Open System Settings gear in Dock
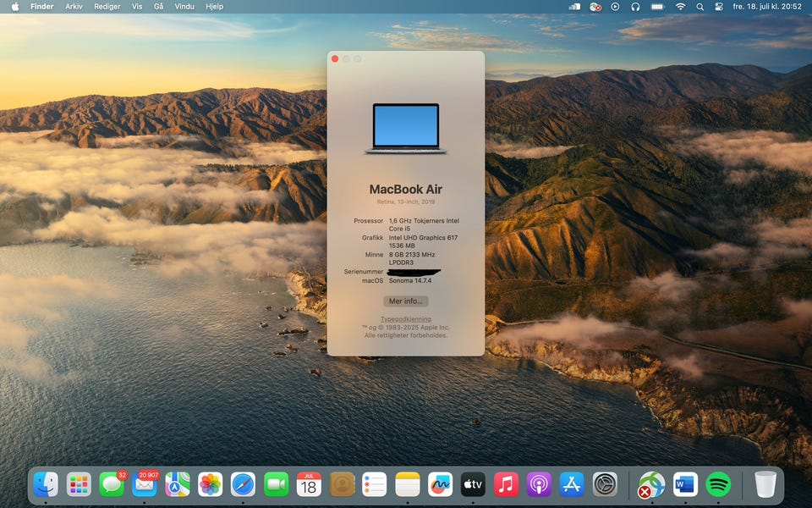812x508 pixels. [x=605, y=484]
